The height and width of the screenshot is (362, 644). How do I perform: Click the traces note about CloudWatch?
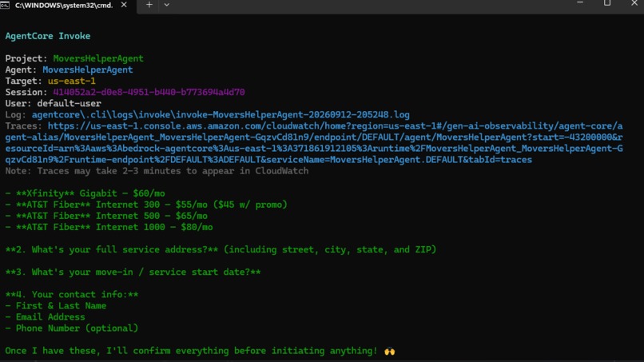click(157, 171)
